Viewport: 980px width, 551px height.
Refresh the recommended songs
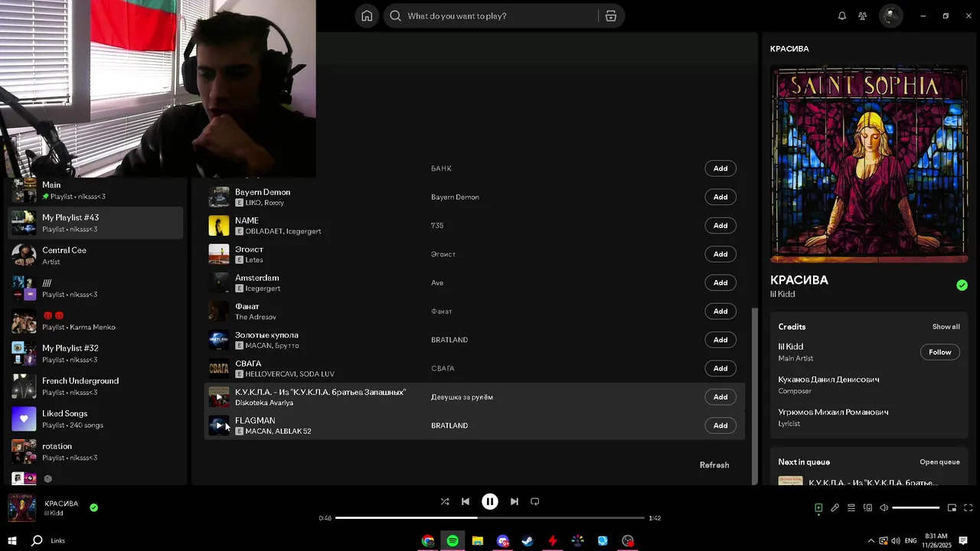click(x=714, y=465)
